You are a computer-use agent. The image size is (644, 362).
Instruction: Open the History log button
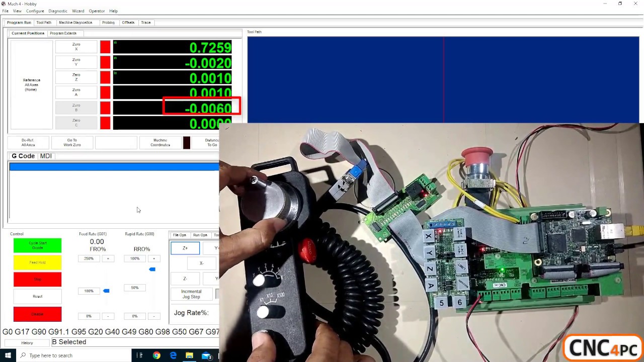(x=27, y=343)
